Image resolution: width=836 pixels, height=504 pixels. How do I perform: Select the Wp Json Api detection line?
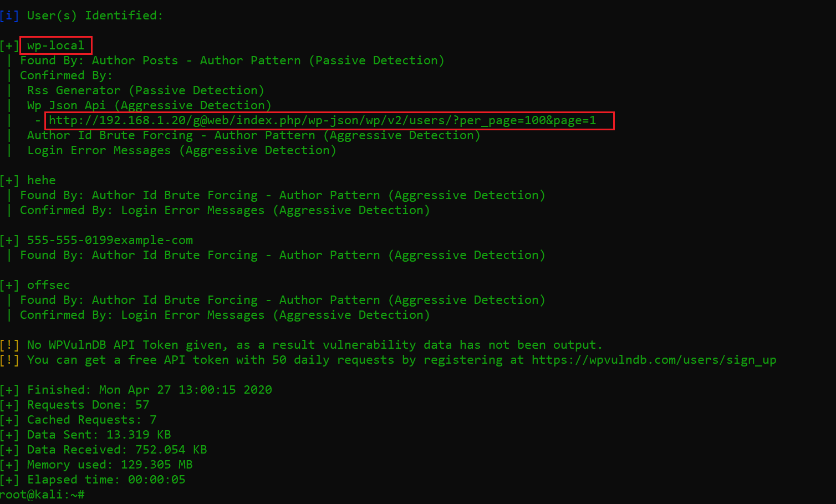[x=149, y=105]
